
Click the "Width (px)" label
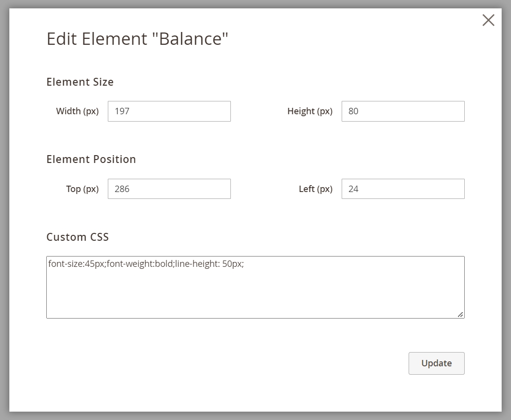tap(77, 111)
